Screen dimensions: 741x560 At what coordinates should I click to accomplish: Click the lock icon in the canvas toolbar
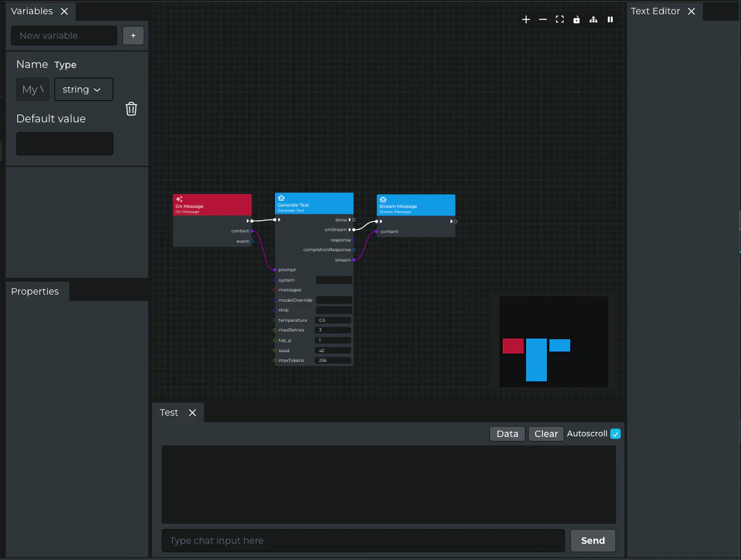click(577, 19)
